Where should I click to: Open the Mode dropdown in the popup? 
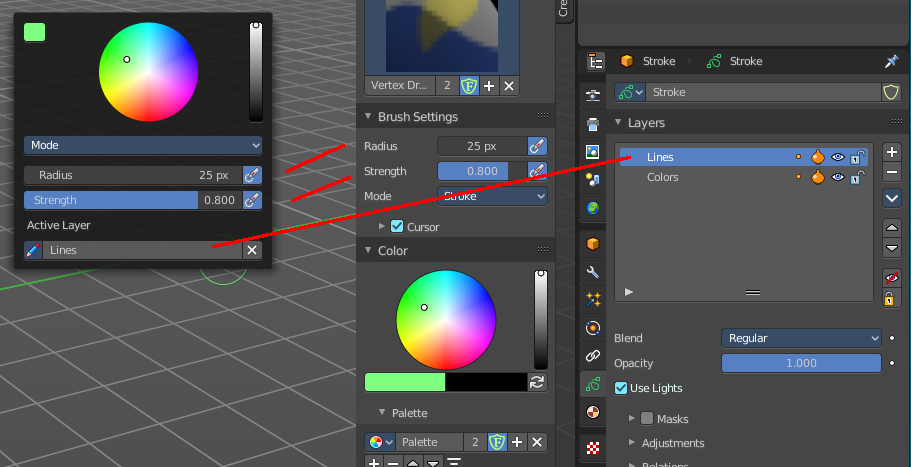(x=143, y=145)
